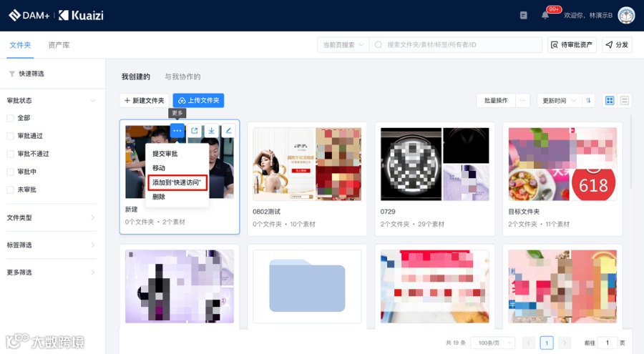Open the 更新时间 sort dropdown
The height and width of the screenshot is (354, 644).
(x=560, y=100)
